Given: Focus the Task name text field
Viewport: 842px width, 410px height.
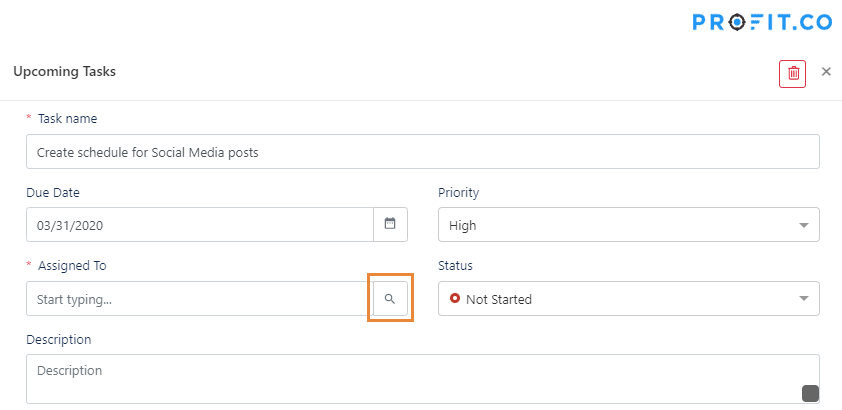Looking at the screenshot, I should pyautogui.click(x=423, y=151).
